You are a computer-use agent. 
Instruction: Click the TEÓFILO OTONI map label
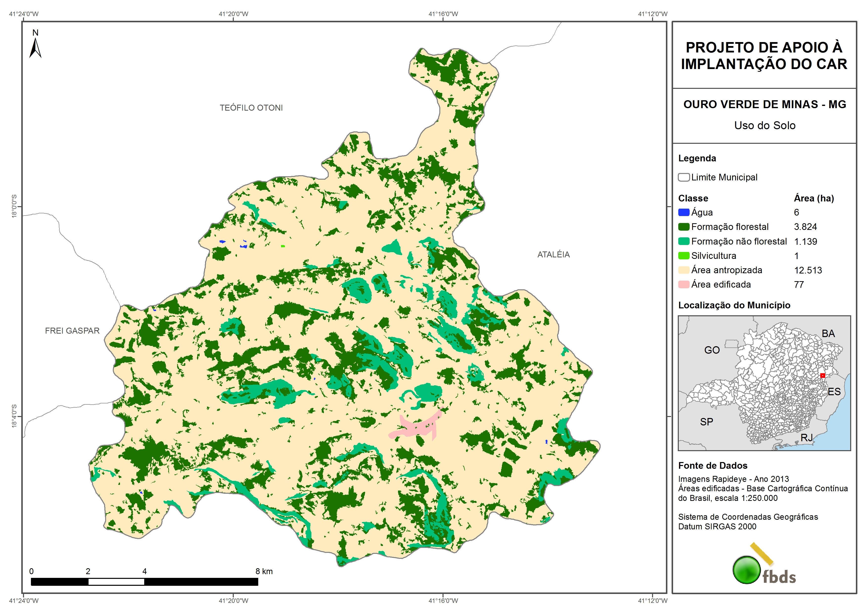(x=251, y=108)
